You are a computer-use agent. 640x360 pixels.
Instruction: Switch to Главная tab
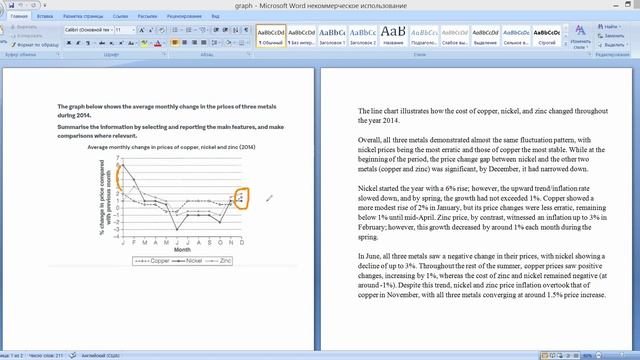point(19,16)
